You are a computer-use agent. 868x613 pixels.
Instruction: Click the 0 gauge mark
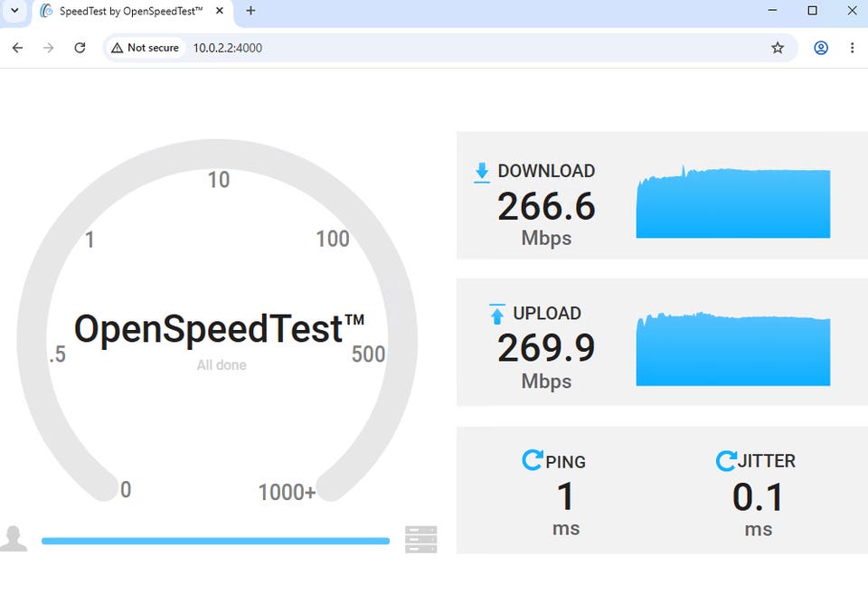pos(126,489)
